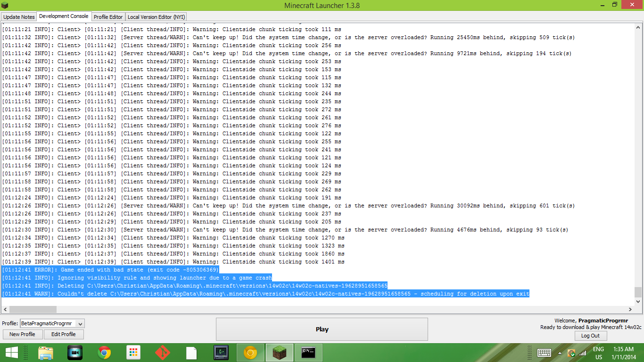Screen dimensions: 644x362
Task: Create a profile with New Profile
Action: (22, 334)
